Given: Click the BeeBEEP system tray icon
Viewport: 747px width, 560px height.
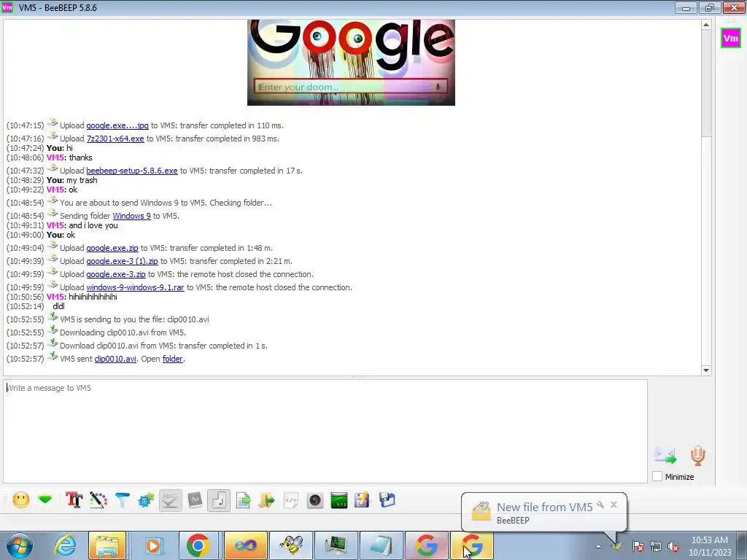Looking at the screenshot, I should click(617, 546).
